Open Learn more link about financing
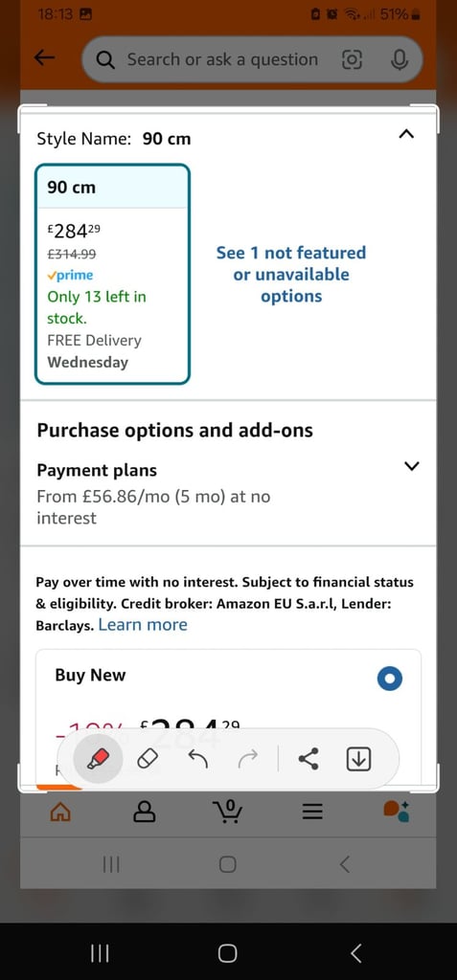 143,625
